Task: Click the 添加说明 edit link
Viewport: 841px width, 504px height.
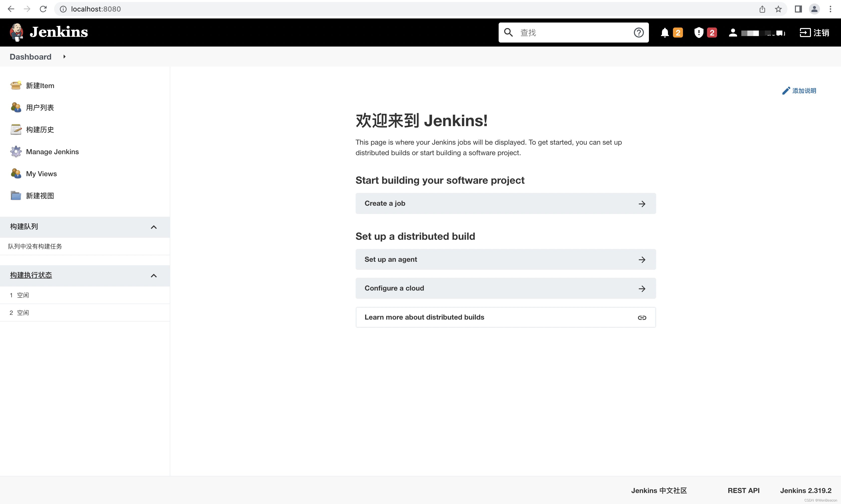Action: point(799,91)
